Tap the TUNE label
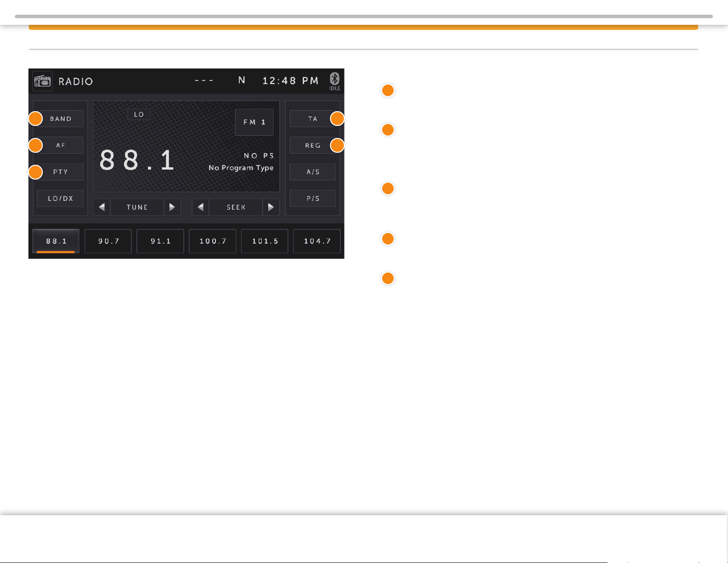Image resolution: width=728 pixels, height=563 pixels. (x=137, y=207)
